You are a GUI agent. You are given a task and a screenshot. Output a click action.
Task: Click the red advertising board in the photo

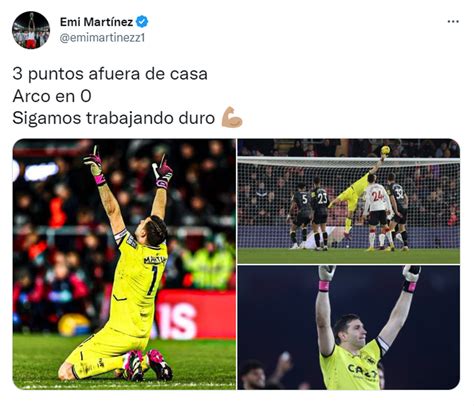pos(194,315)
